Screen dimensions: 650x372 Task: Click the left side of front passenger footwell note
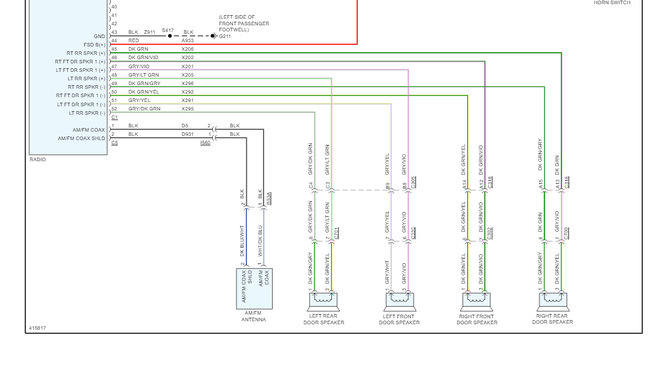pyautogui.click(x=244, y=24)
